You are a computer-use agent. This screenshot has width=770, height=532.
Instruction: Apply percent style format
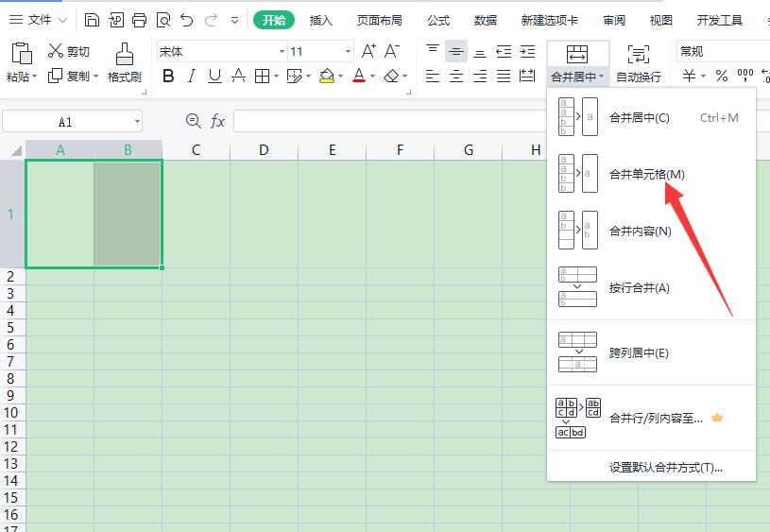click(722, 76)
